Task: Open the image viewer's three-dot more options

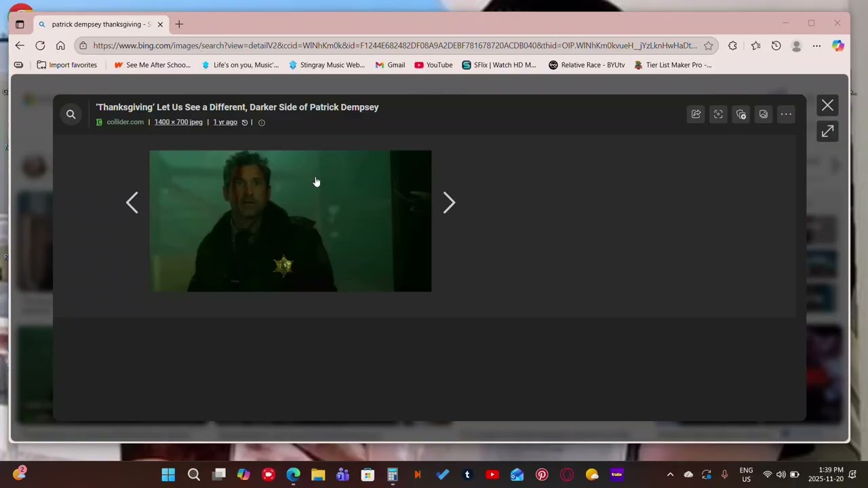Action: coord(786,115)
